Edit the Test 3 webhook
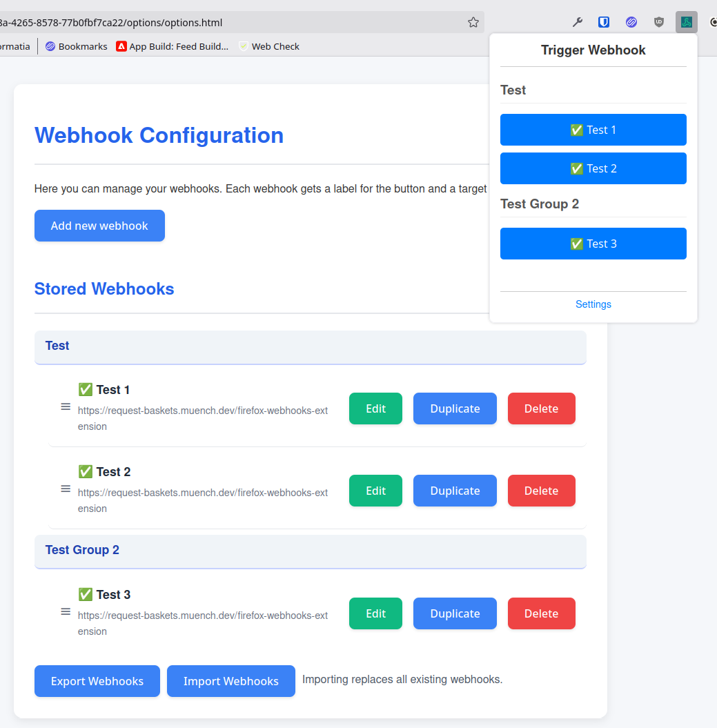 click(x=375, y=613)
